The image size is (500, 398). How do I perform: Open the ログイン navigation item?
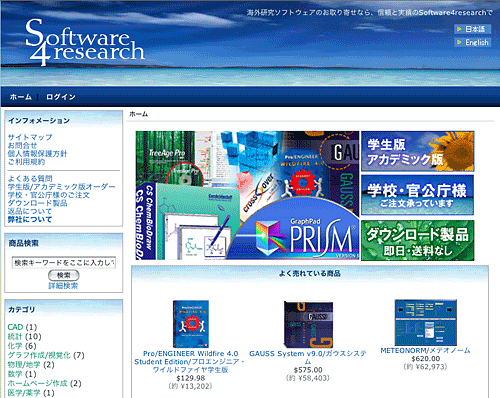tap(61, 97)
